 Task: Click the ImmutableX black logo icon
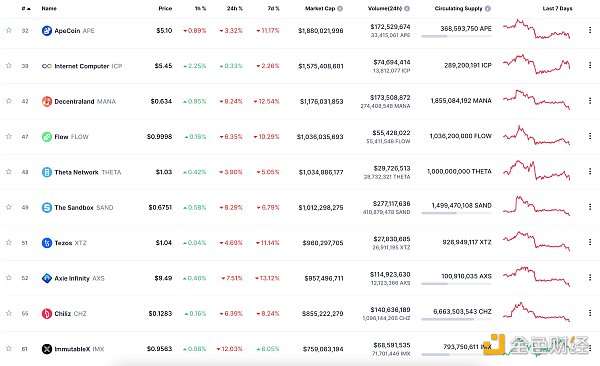coord(47,349)
